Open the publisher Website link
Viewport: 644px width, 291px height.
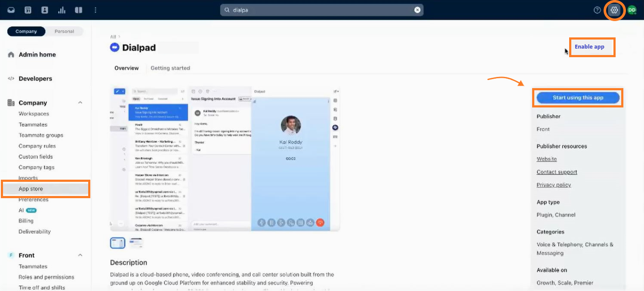click(x=546, y=159)
